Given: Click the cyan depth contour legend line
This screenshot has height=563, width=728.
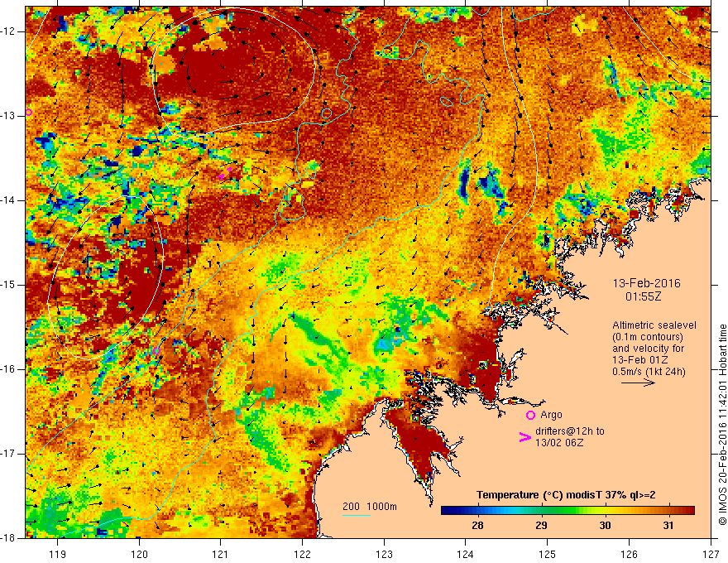Looking at the screenshot, I should click(x=357, y=515).
